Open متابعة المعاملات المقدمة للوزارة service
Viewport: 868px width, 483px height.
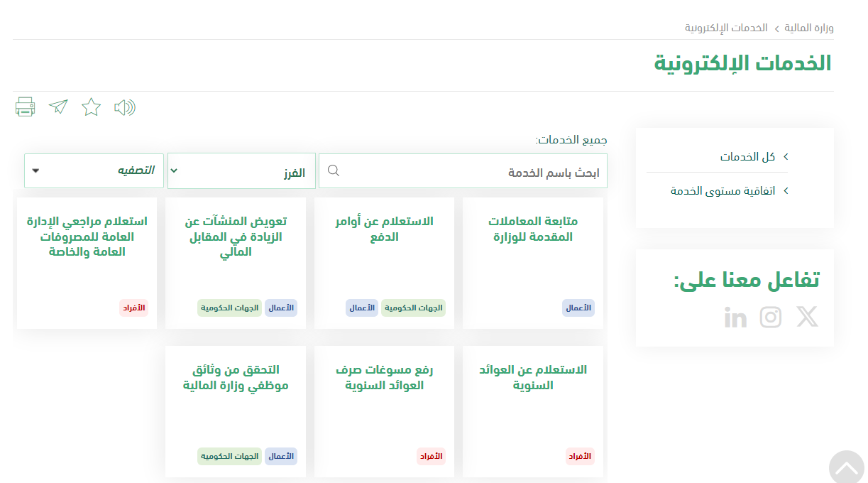(x=533, y=229)
